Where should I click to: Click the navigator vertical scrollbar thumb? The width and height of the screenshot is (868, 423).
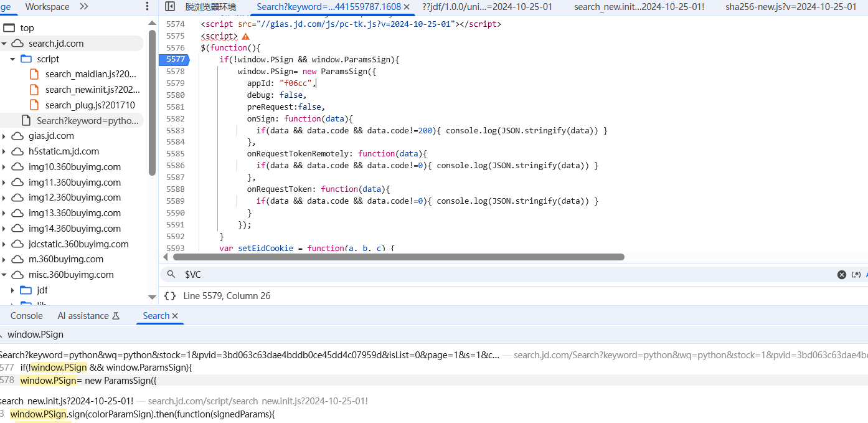(x=152, y=103)
